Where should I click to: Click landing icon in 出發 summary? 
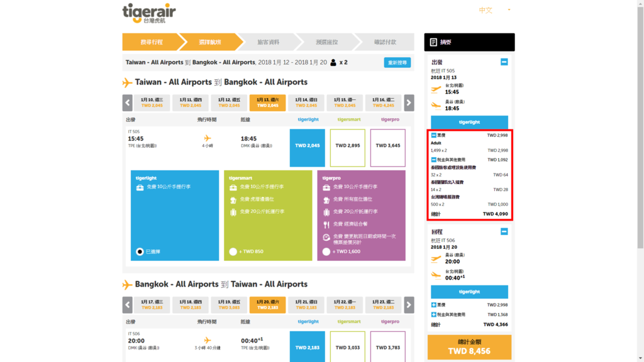pos(436,106)
